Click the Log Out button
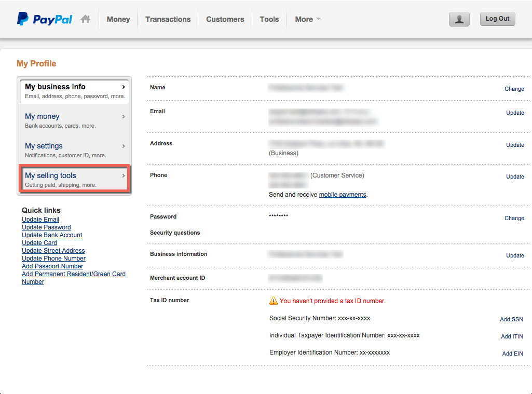 coord(497,19)
